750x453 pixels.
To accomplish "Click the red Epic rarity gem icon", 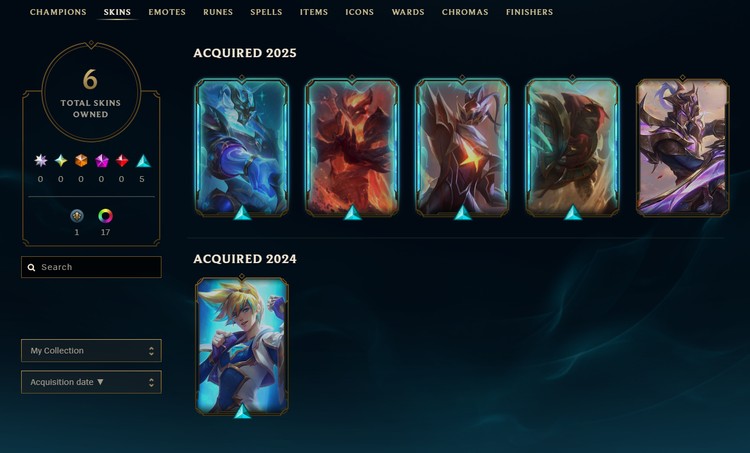I will [x=122, y=161].
